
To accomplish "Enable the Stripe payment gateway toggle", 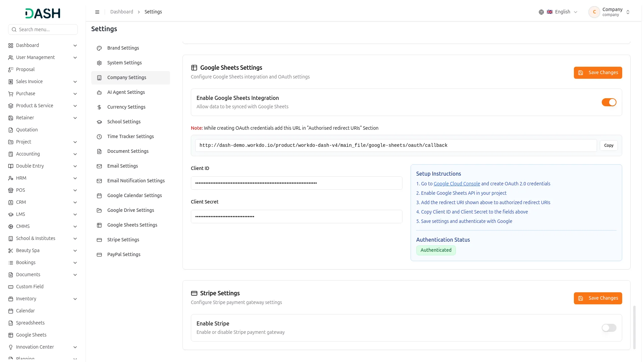I will point(609,328).
